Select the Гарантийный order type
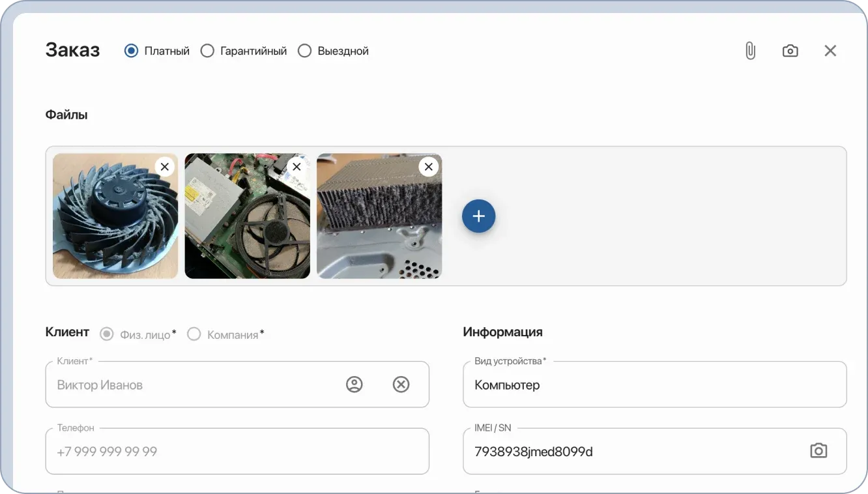This screenshot has height=494, width=868. tap(207, 50)
